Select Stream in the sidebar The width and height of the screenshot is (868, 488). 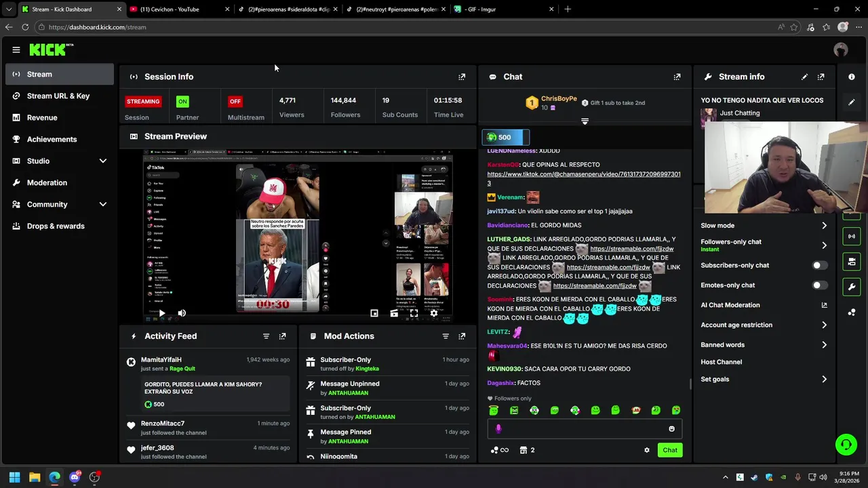click(x=60, y=74)
